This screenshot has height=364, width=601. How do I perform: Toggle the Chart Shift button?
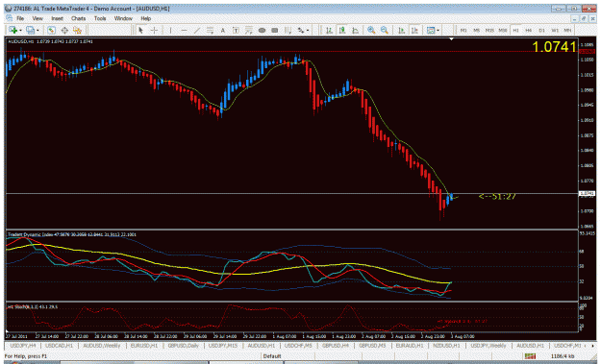point(414,30)
